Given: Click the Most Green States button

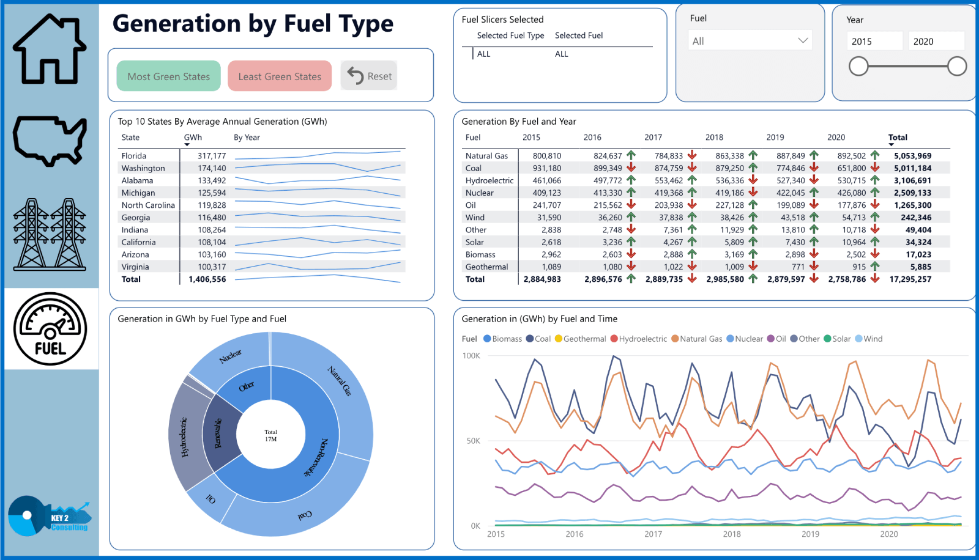Looking at the screenshot, I should pos(168,76).
